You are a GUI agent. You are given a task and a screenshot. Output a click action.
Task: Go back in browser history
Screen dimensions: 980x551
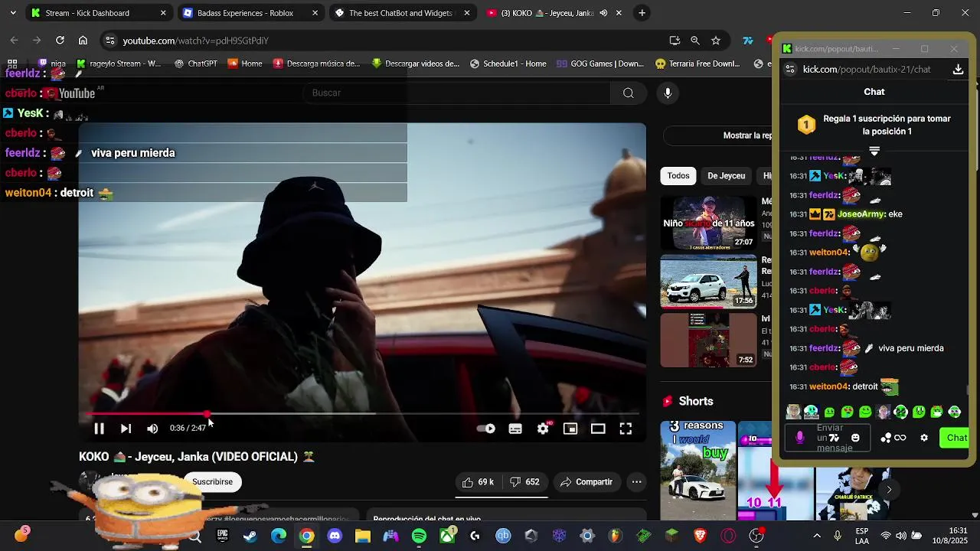tap(14, 41)
